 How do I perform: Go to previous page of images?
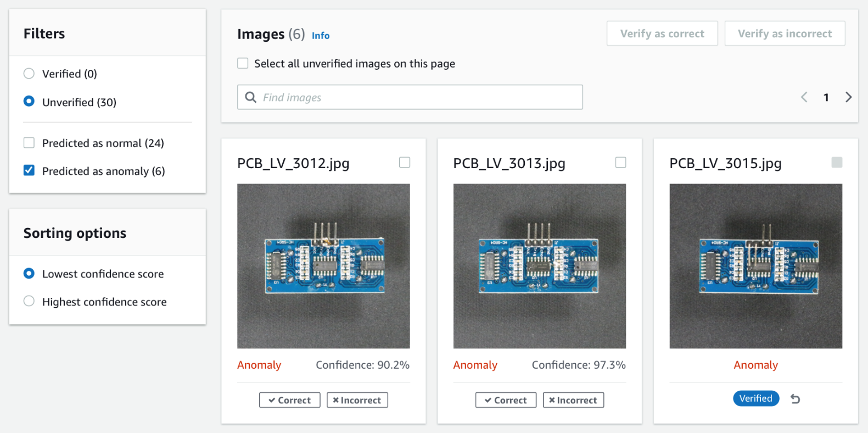click(804, 97)
